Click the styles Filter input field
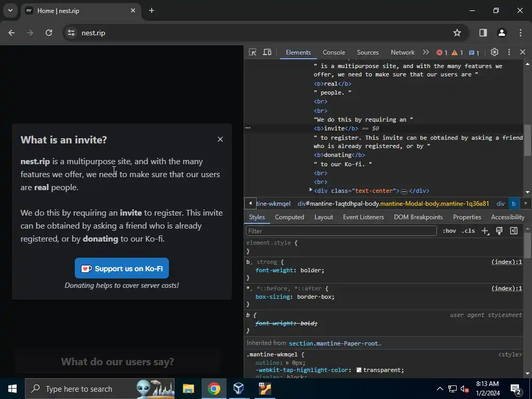Screen dimensions: 532x399 point(341,231)
